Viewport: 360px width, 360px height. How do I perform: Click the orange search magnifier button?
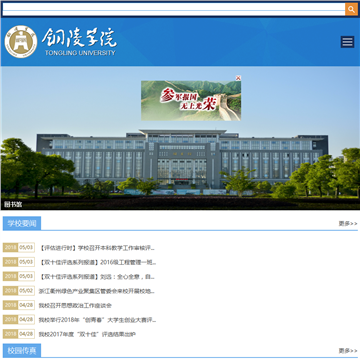pyautogui.click(x=351, y=9)
